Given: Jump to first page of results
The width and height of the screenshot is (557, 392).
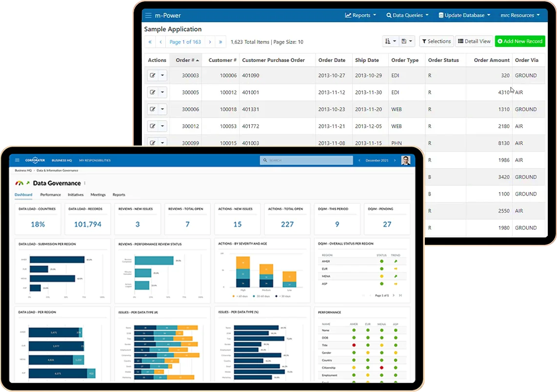Looking at the screenshot, I should 150,42.
